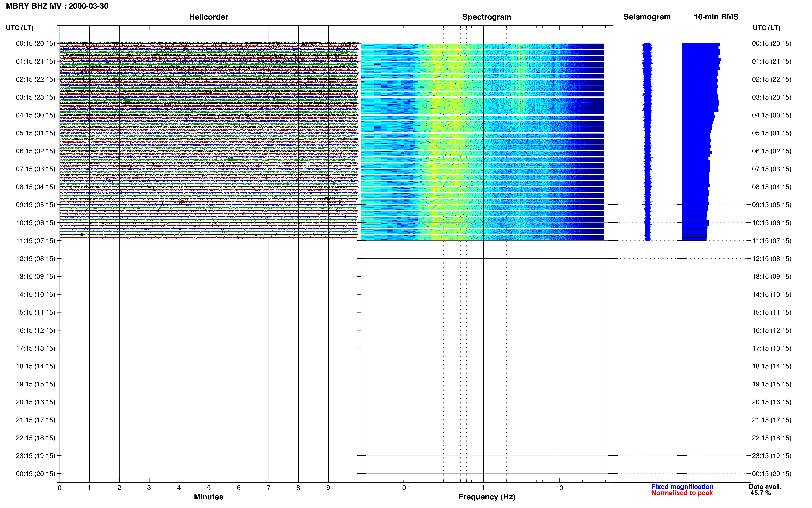The image size is (812, 508).
Task: Click right-axis time label '13:15 (09:15)'
Action: pos(772,277)
